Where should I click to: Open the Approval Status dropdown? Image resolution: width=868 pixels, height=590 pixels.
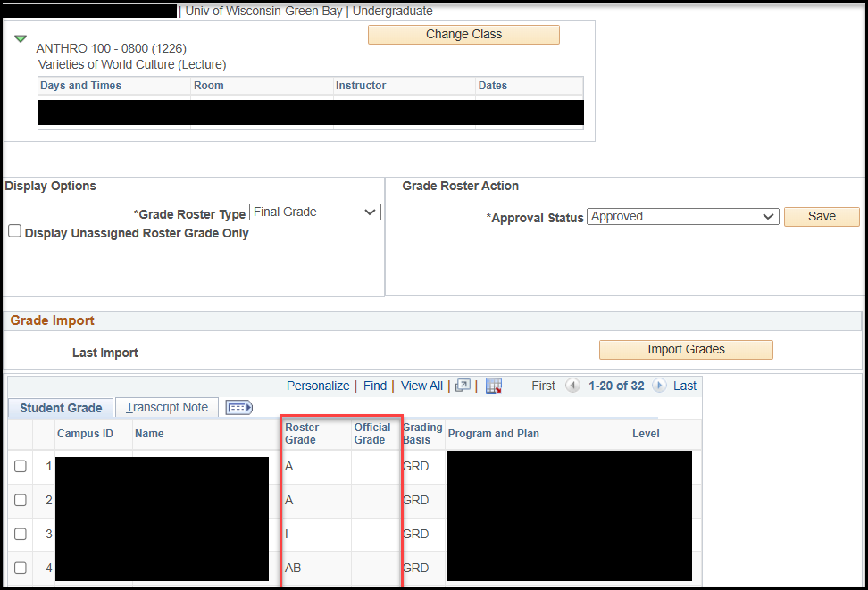tap(682, 217)
